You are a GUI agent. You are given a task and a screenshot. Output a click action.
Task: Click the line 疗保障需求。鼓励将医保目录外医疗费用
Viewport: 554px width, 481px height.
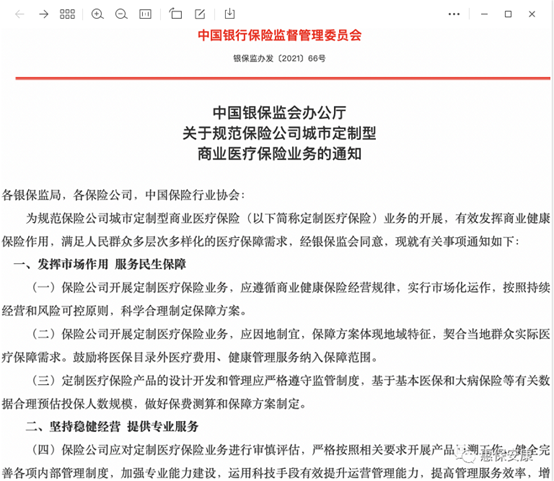[x=190, y=357]
